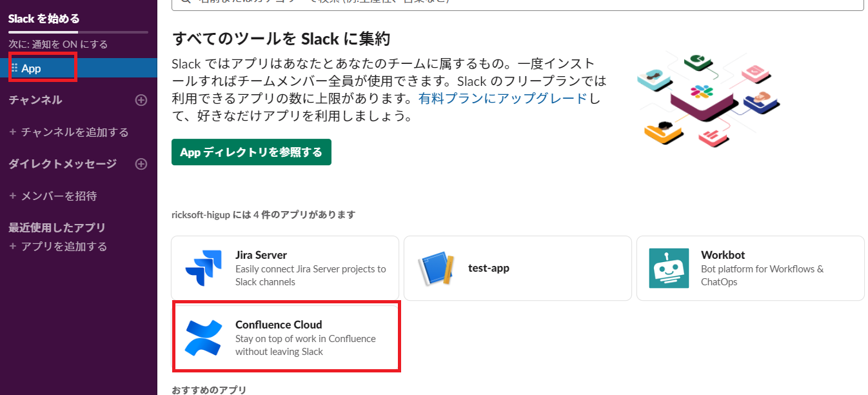Image resolution: width=868 pixels, height=395 pixels.
Task: Click the Slack を始める progress bar
Action: pyautogui.click(x=78, y=32)
